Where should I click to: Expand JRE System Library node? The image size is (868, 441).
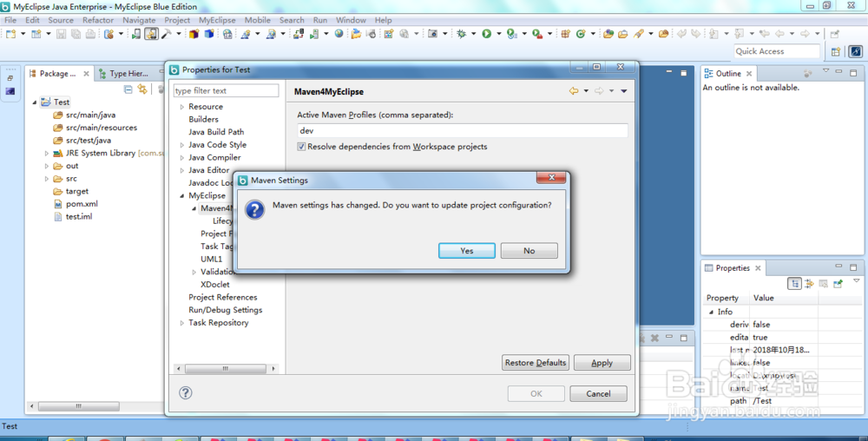click(47, 154)
